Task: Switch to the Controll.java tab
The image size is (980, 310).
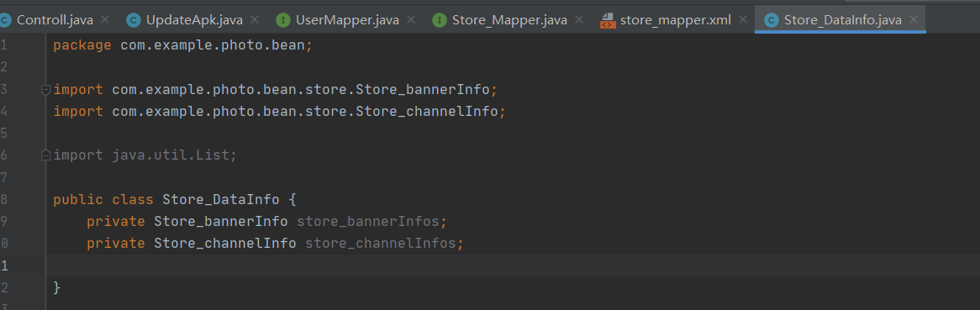Action: click(55, 20)
